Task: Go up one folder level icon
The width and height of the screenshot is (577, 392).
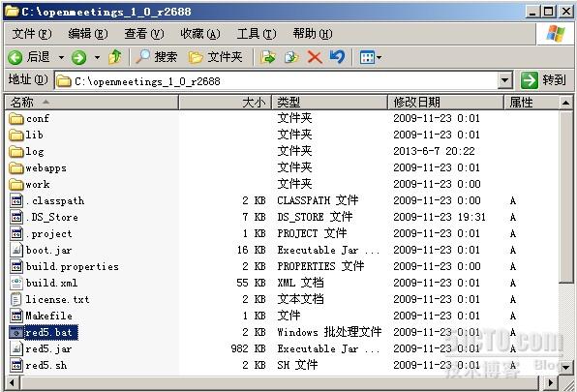Action: pyautogui.click(x=115, y=57)
